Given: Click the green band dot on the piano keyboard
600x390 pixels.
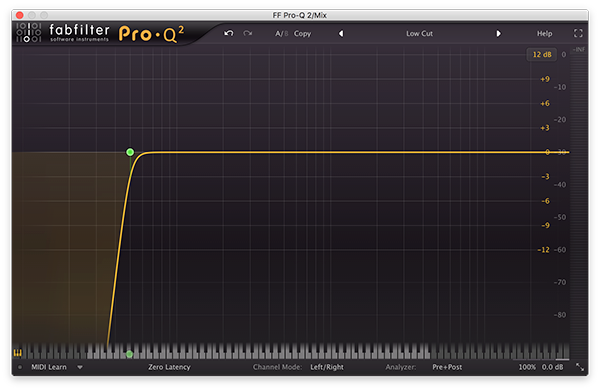Looking at the screenshot, I should (x=129, y=354).
